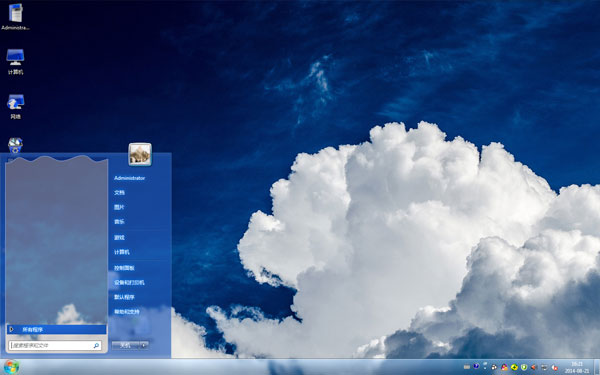Screen dimensions: 600x375
Task: Click the 关机 shutdown button
Action: click(125, 345)
